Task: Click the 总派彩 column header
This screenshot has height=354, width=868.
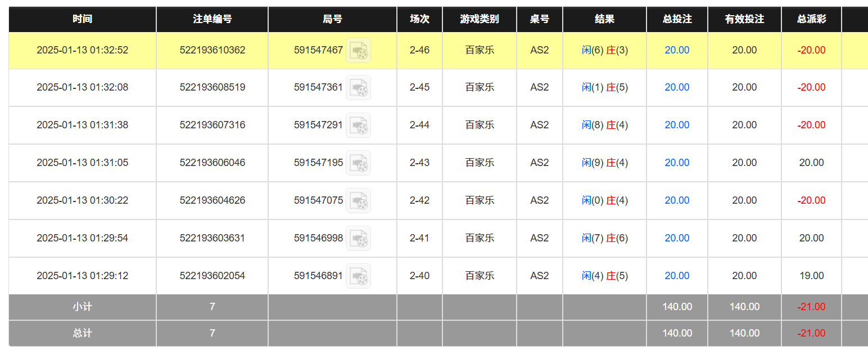Action: (811, 19)
